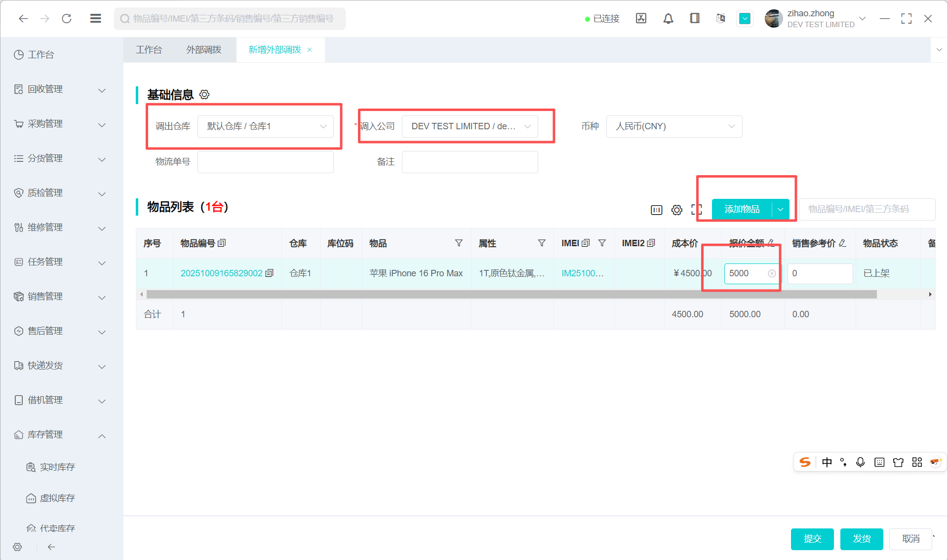Click the notification bell icon

[668, 19]
